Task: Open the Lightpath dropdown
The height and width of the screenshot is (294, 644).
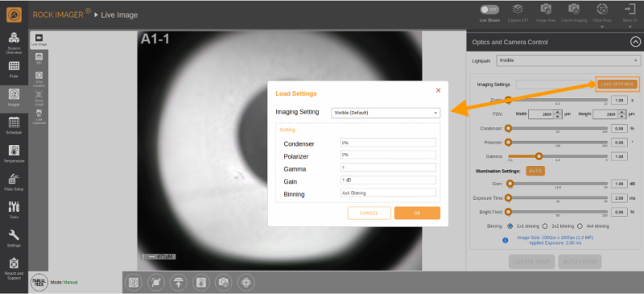Action: point(568,60)
